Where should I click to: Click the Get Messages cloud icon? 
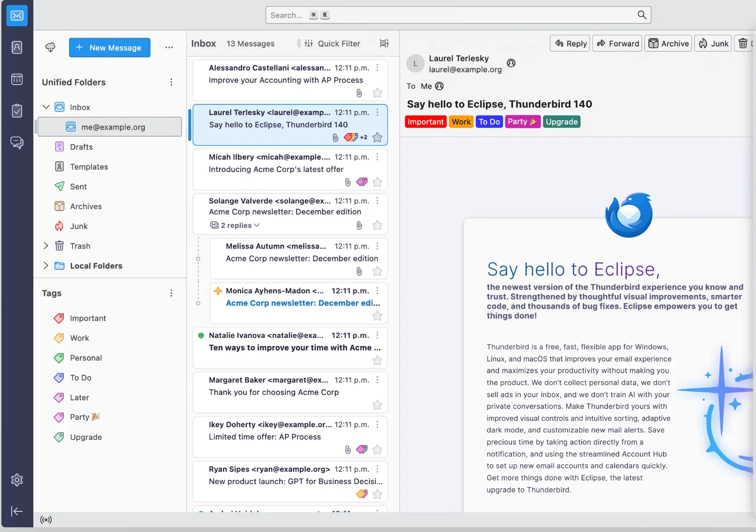click(x=50, y=47)
